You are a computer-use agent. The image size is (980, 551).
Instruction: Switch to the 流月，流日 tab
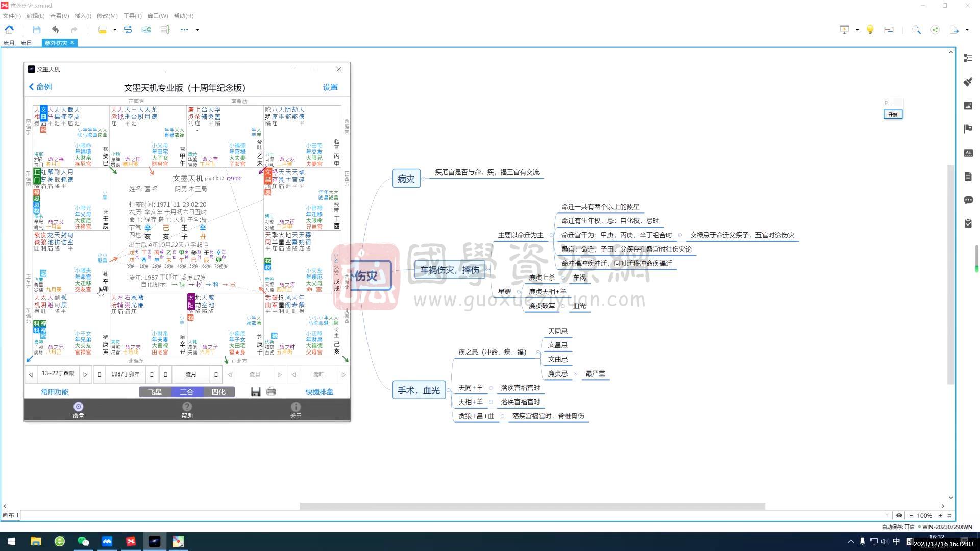17,43
